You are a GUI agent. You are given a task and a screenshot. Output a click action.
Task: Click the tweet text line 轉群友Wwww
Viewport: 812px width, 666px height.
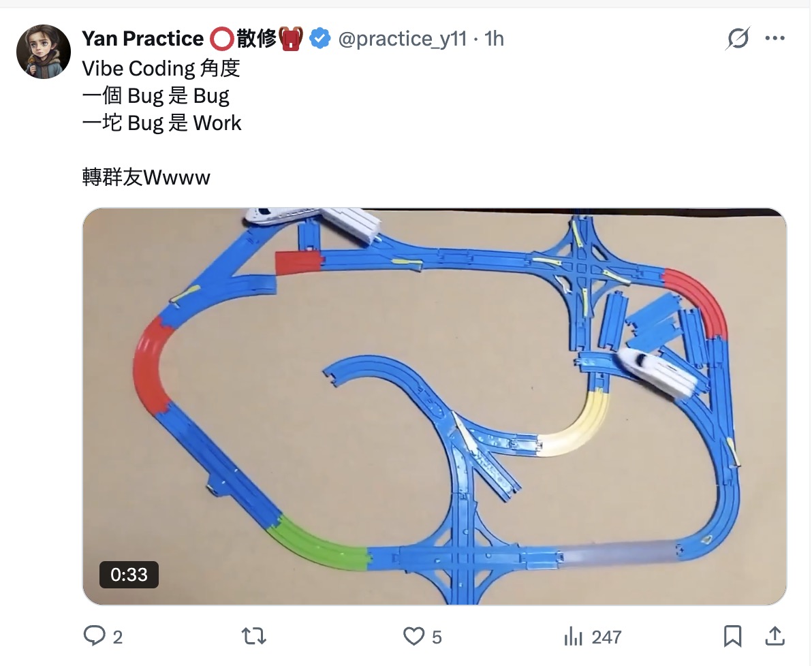[x=146, y=178]
